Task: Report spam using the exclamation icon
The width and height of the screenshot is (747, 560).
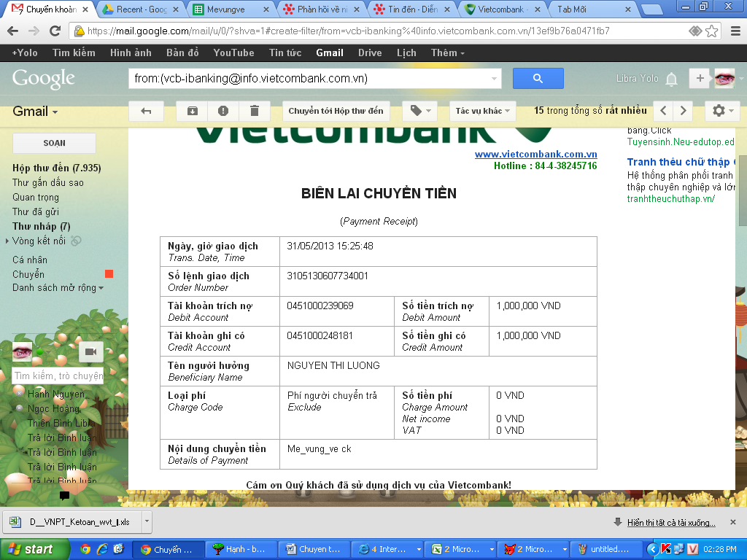Action: pyautogui.click(x=223, y=111)
